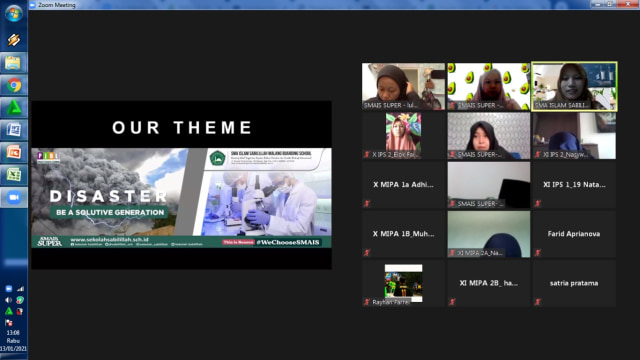Close the Zoom Meeting window

628,4
